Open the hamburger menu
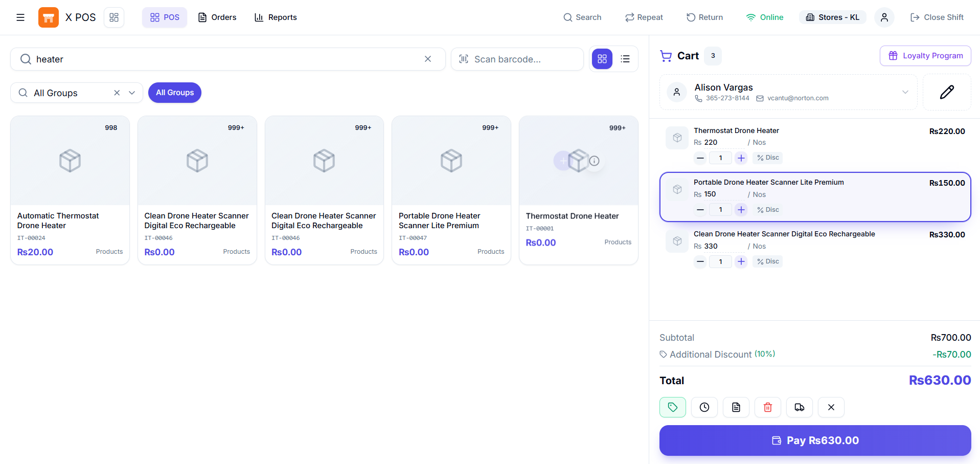Screen dimensions: 980x464 (x=20, y=17)
